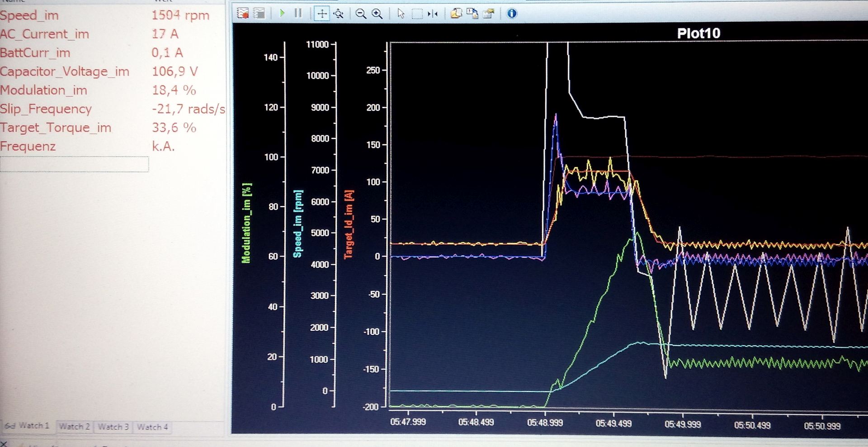Choose the dashed rectangle selection tool

click(417, 14)
